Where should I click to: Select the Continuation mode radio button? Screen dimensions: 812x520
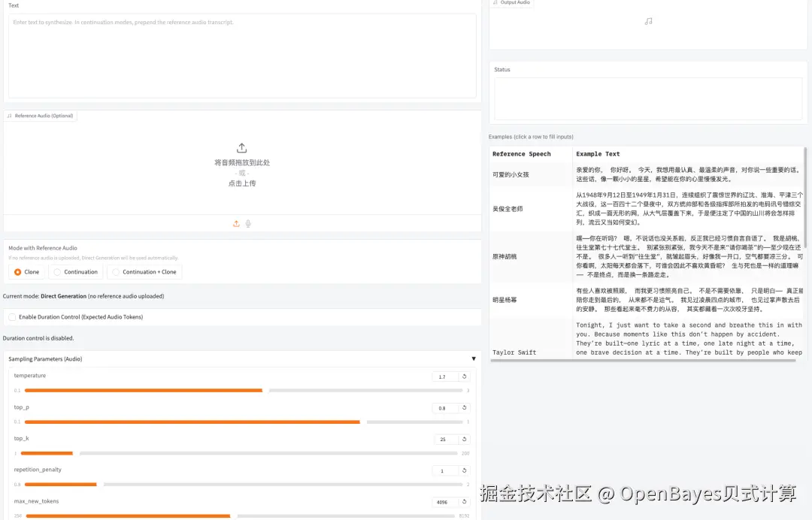(57, 272)
